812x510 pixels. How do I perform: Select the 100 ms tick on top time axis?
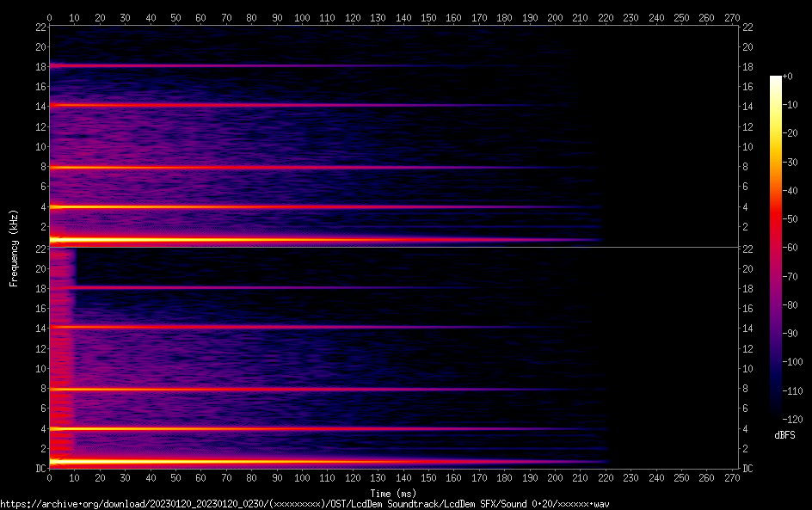[303, 16]
